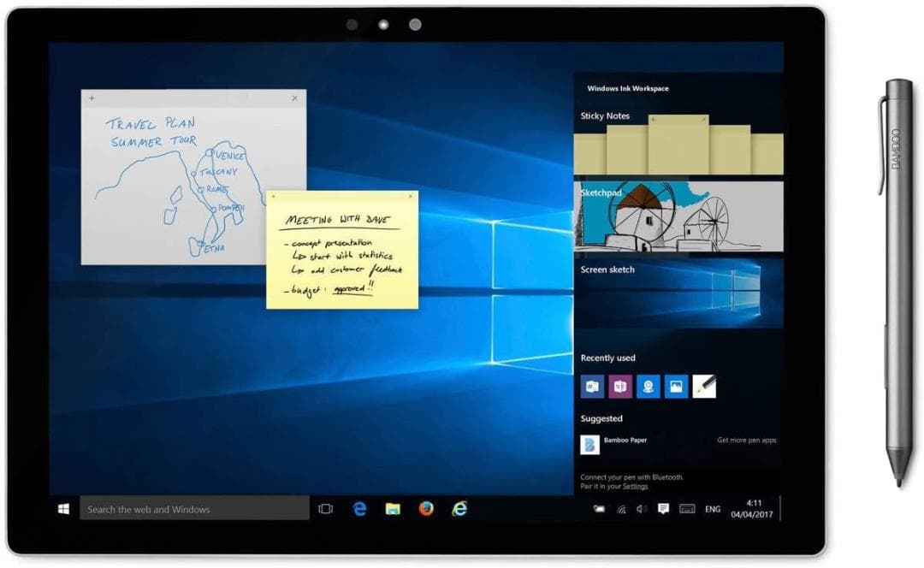Launch OneNote from Recently used
Screen dimensions: 924x568
[620, 387]
